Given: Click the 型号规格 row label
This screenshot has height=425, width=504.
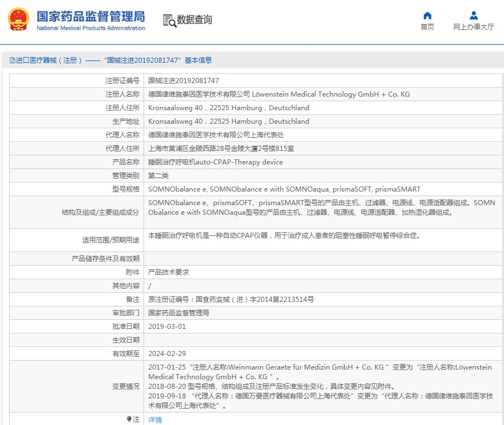Looking at the screenshot, I should click(x=126, y=189).
